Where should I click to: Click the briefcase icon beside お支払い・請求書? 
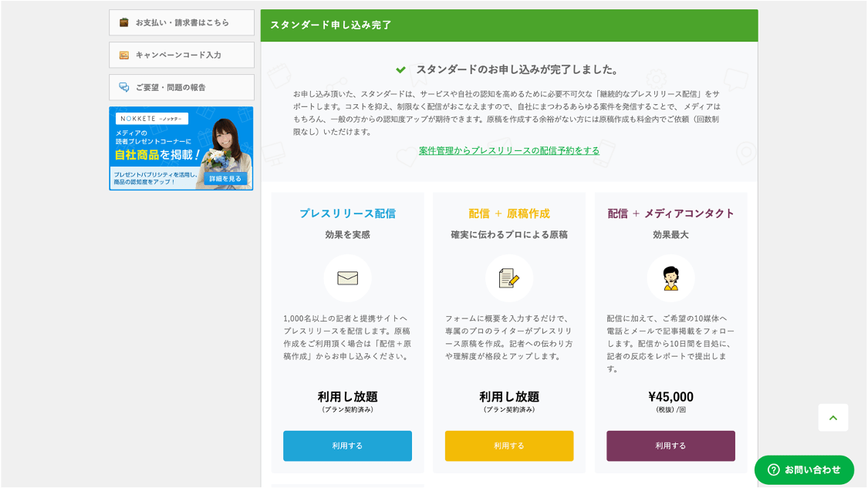123,22
